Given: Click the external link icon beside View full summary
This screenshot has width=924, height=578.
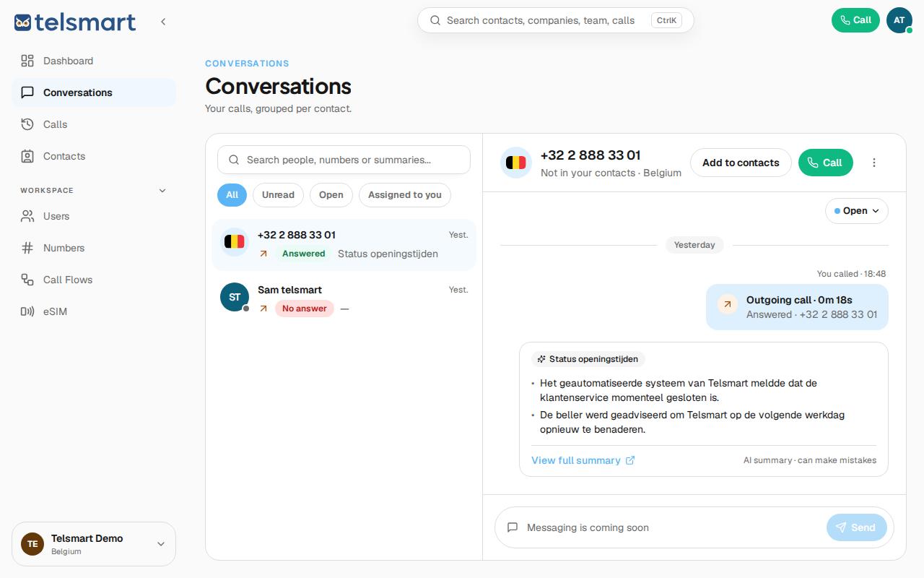Looking at the screenshot, I should (x=630, y=460).
